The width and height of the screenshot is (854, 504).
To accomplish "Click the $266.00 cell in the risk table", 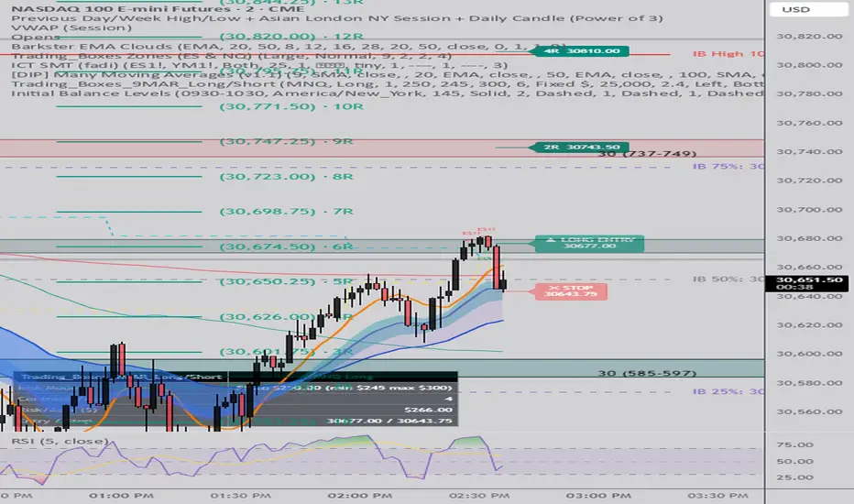I will (x=428, y=410).
